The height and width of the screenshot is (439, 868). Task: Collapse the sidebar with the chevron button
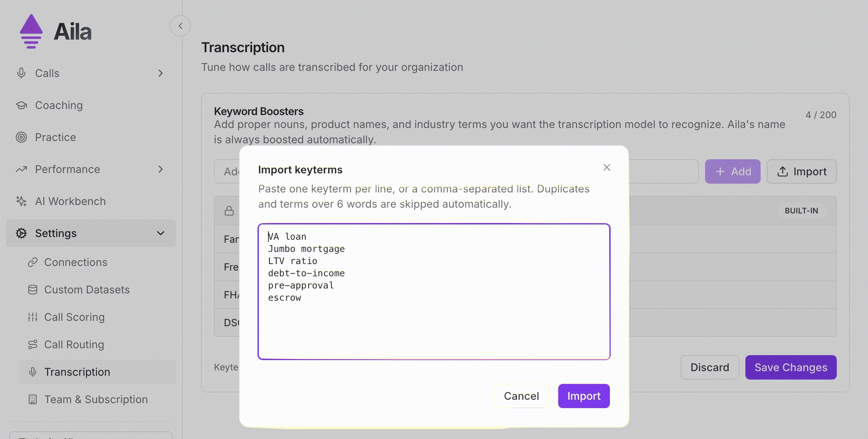(180, 26)
